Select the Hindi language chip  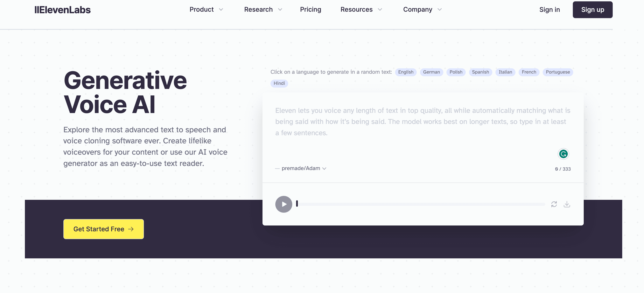pos(279,83)
